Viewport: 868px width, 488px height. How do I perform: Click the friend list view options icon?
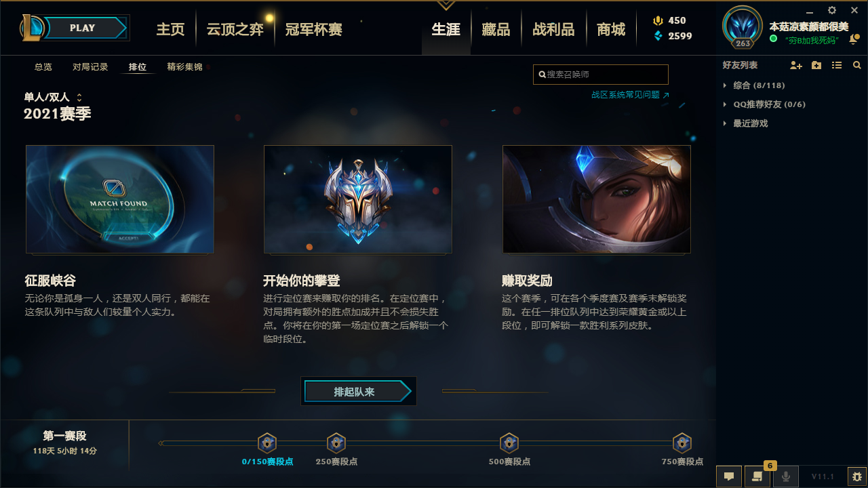tap(837, 66)
